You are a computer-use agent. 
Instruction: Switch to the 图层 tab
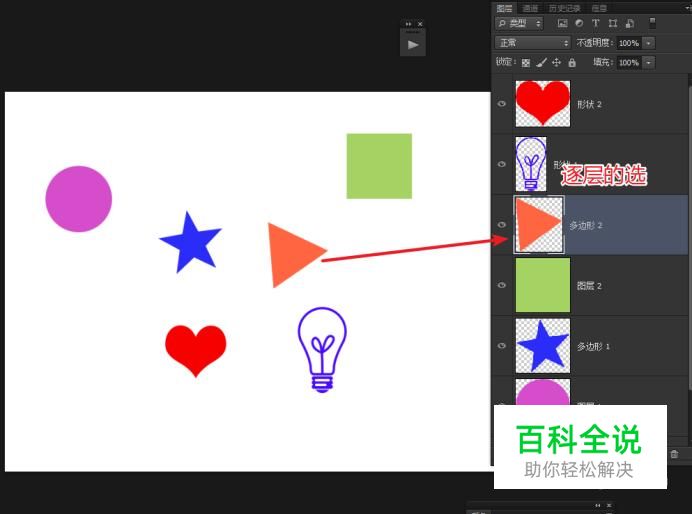pyautogui.click(x=505, y=8)
